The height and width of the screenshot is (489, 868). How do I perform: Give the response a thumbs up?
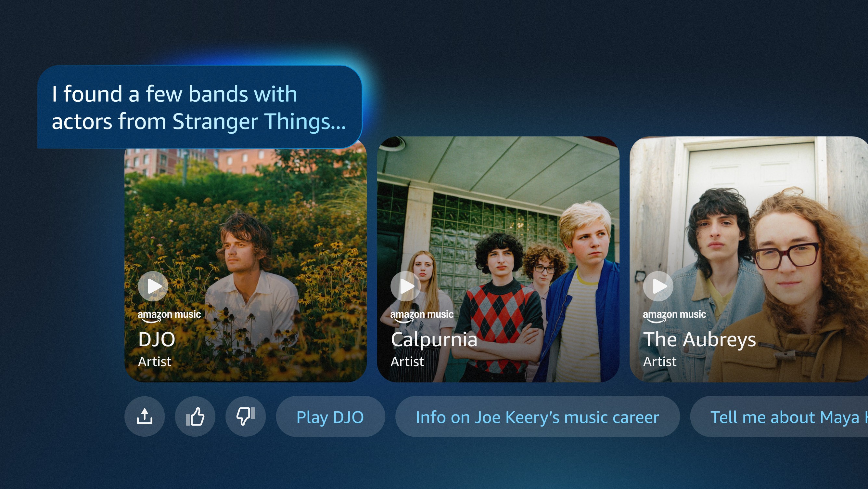195,416
